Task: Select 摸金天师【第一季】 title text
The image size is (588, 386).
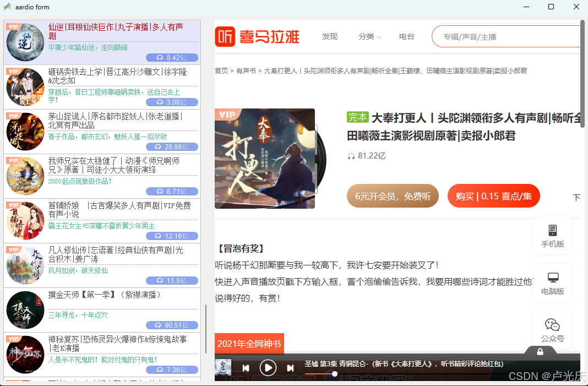Action: [105, 295]
